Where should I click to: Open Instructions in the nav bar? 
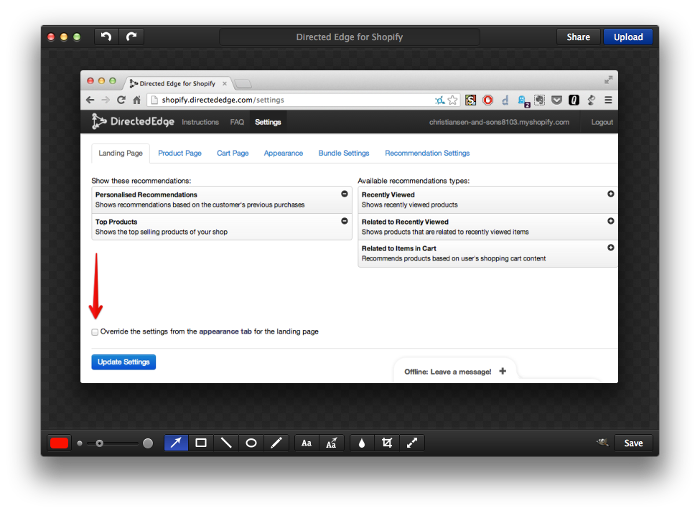tap(200, 122)
